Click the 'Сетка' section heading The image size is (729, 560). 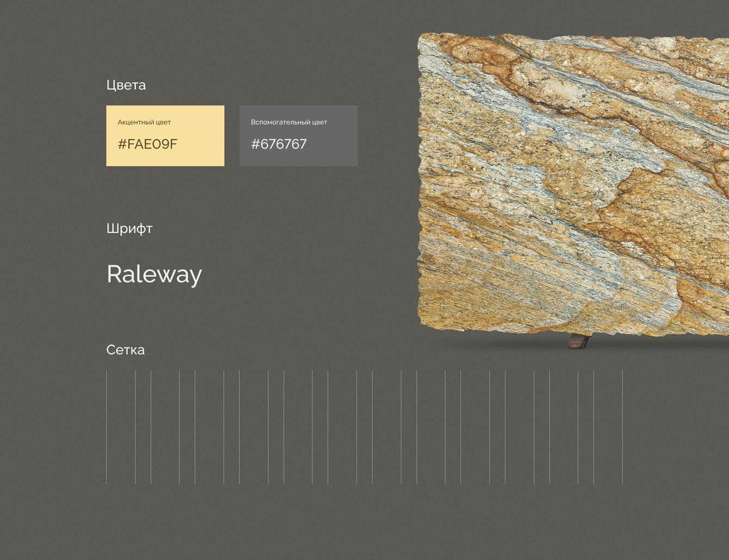coord(126,350)
